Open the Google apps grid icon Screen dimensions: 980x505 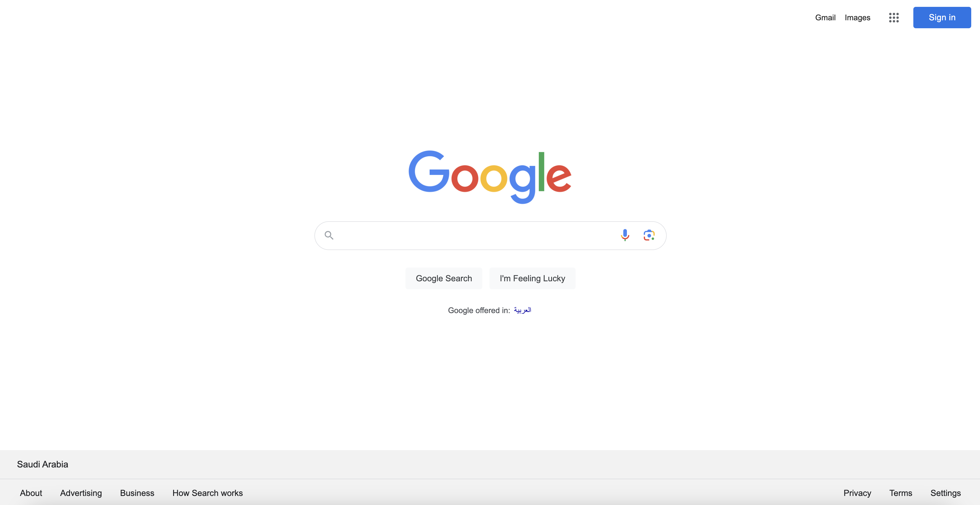(x=894, y=18)
